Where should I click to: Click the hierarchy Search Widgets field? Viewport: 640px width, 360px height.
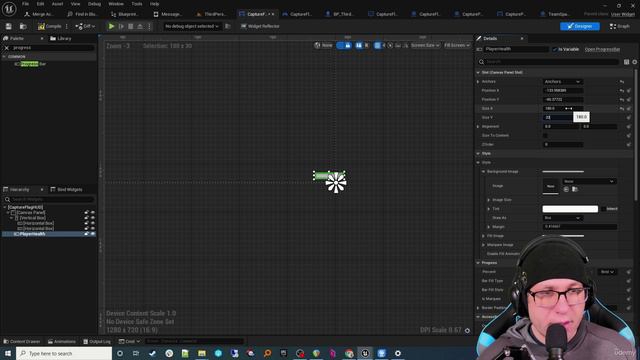pos(49,199)
